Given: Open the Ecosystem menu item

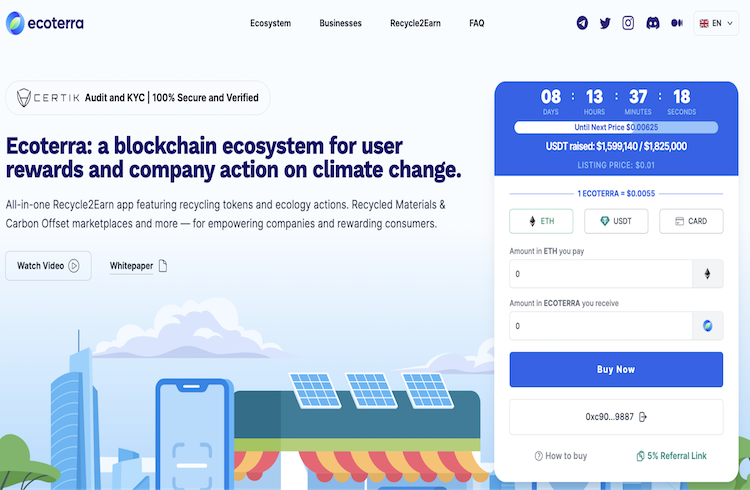Looking at the screenshot, I should tap(270, 23).
